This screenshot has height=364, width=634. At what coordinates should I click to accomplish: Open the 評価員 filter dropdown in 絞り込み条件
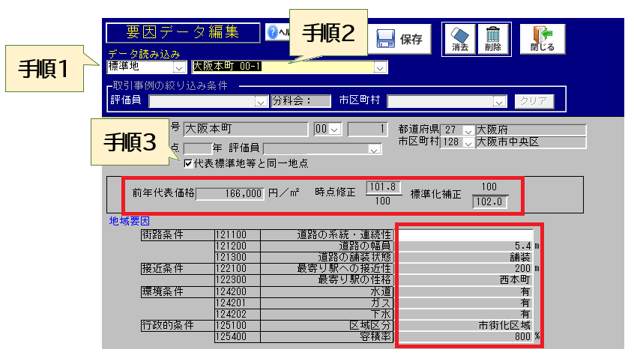click(x=260, y=101)
